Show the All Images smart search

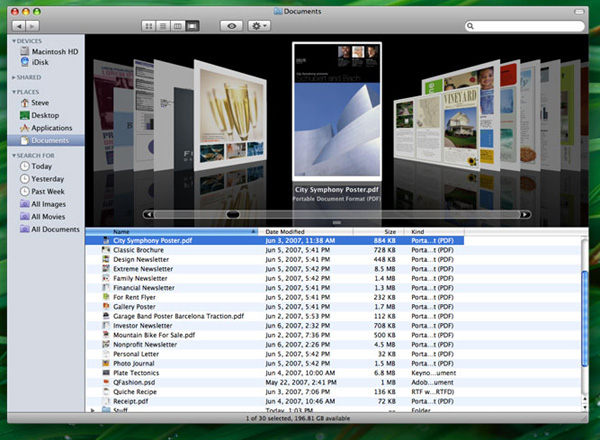[x=49, y=204]
